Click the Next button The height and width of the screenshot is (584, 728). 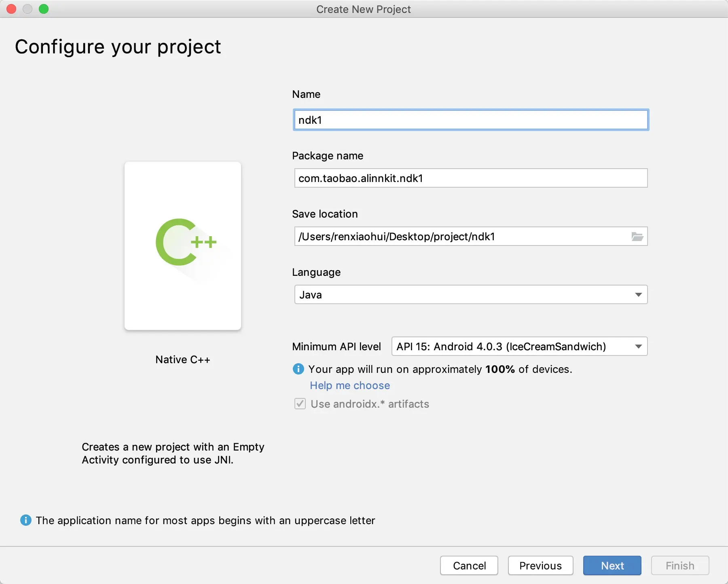(x=612, y=565)
